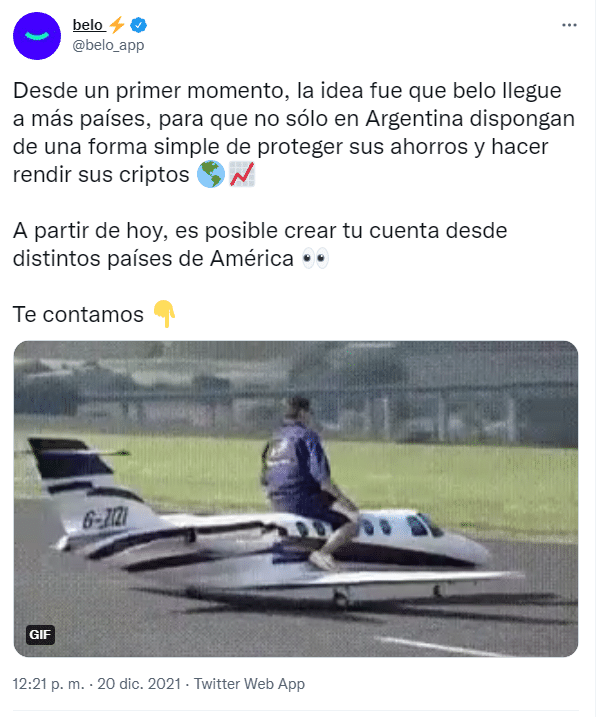Open the @belo_app handle
597x717 pixels.
(108, 45)
